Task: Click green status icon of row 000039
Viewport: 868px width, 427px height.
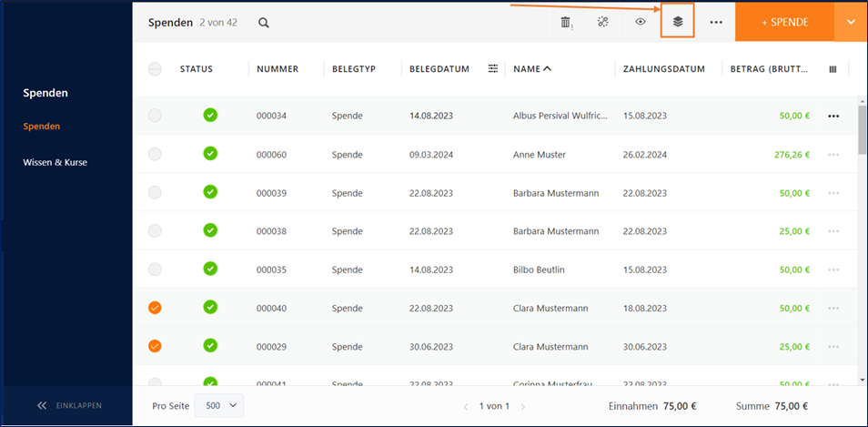Action: (210, 192)
